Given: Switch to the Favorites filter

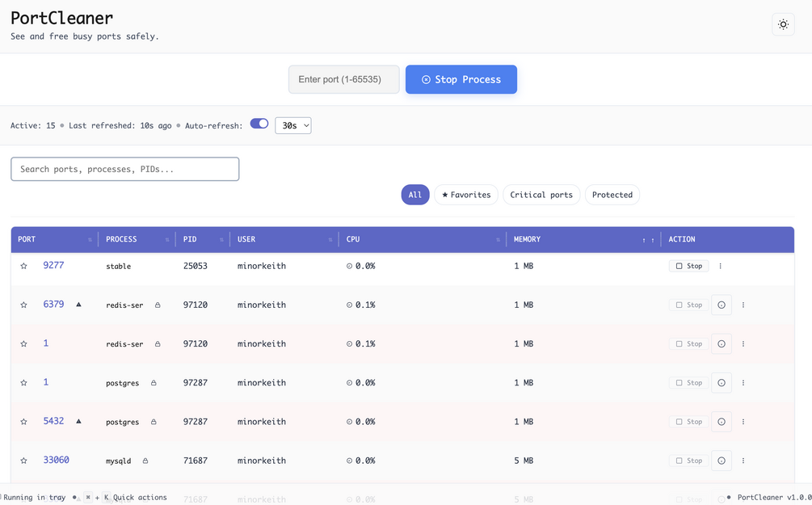Looking at the screenshot, I should [x=466, y=195].
